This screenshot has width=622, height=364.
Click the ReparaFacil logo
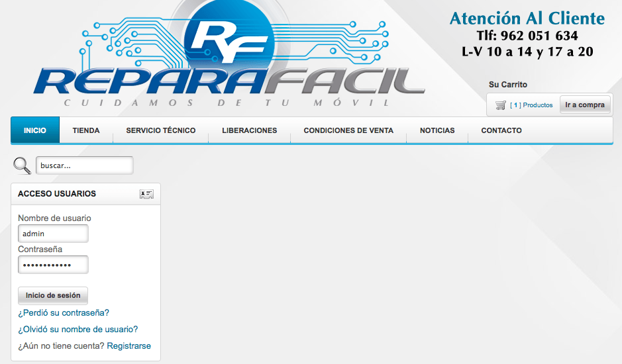tap(230, 54)
